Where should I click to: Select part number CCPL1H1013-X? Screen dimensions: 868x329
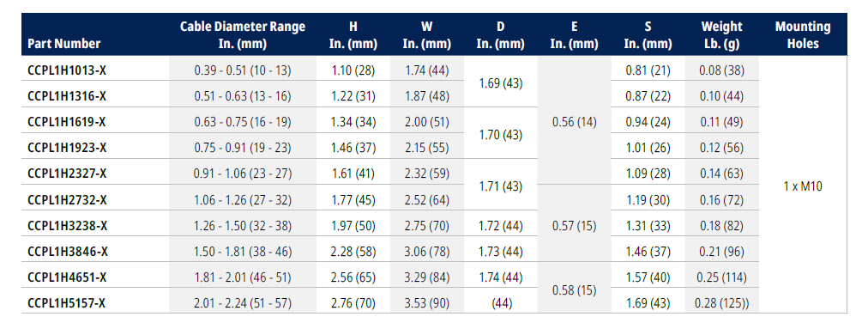coord(66,70)
